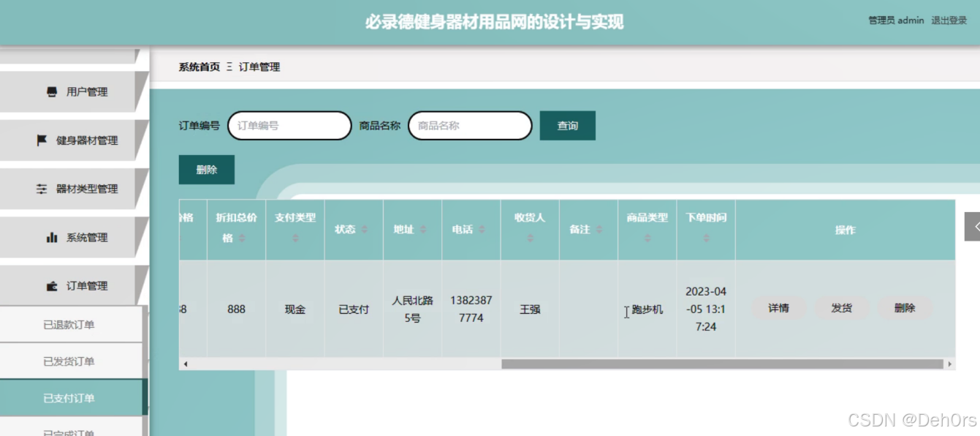The image size is (980, 436).
Task: Click the 现金 payment type cell
Action: [295, 309]
